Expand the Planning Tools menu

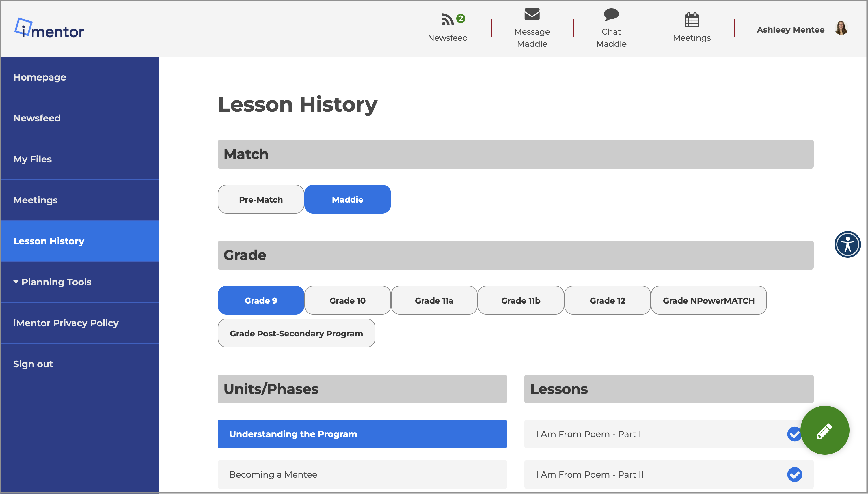(56, 282)
